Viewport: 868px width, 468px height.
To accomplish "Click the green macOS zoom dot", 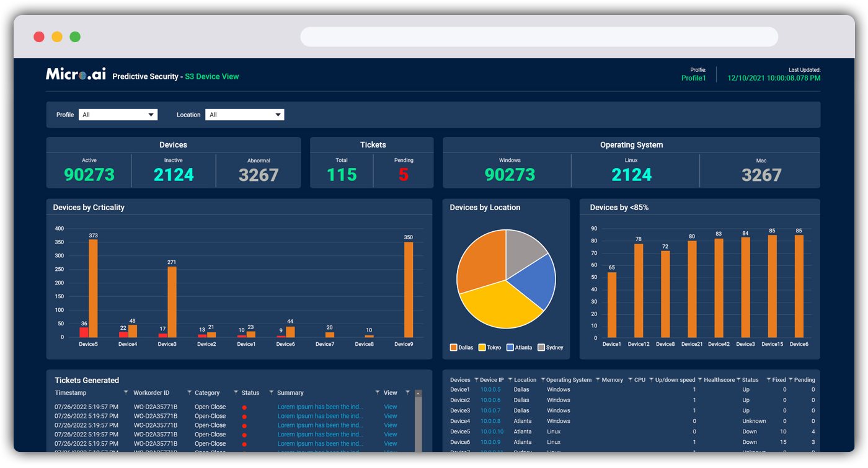I will (x=75, y=37).
